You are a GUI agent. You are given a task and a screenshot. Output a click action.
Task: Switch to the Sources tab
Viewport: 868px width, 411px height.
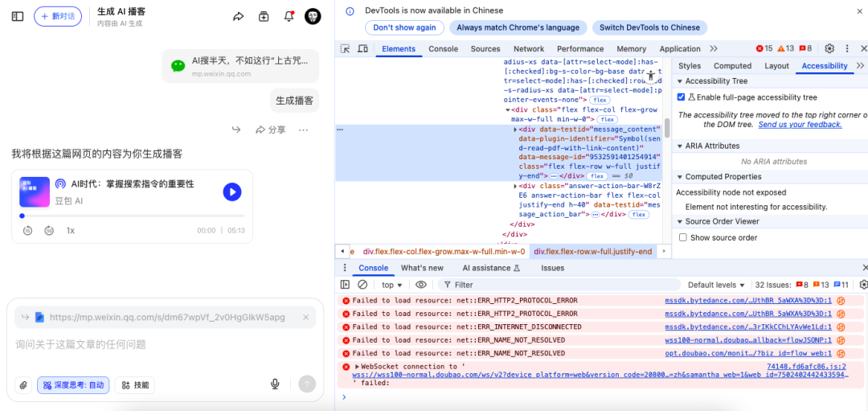(x=485, y=49)
